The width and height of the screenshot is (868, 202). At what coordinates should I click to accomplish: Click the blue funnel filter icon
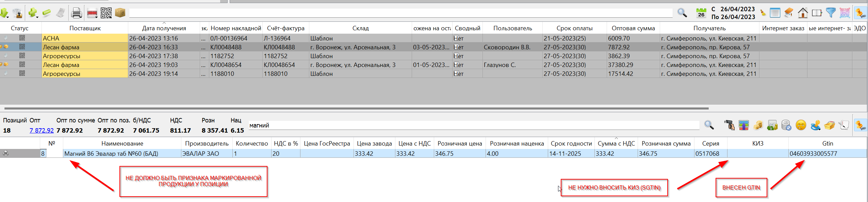[831, 13]
